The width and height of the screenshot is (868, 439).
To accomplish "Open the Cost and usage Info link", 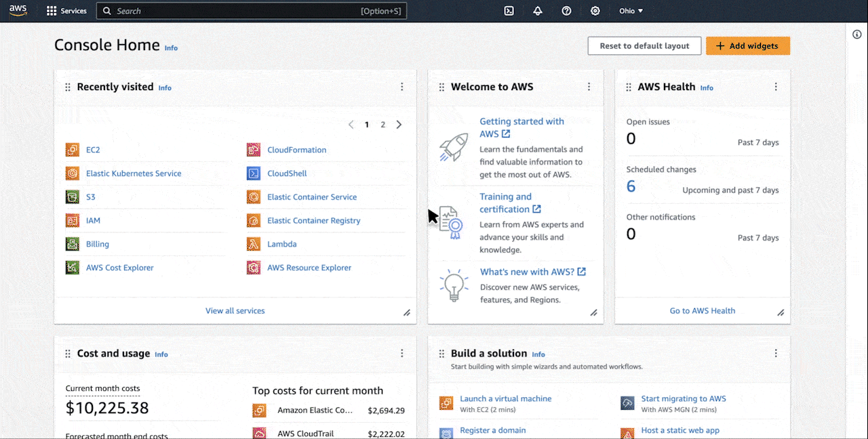I will [161, 354].
